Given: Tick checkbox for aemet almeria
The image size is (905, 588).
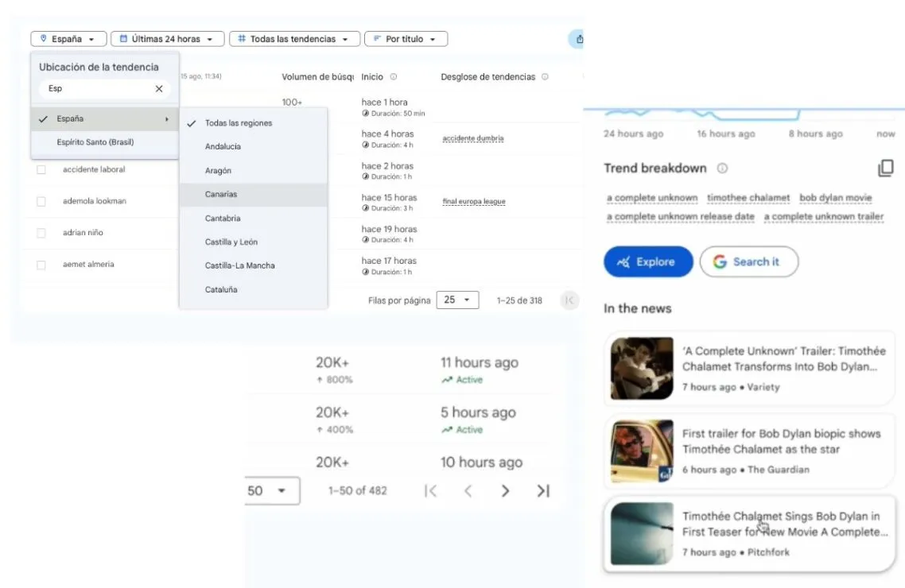Looking at the screenshot, I should [x=41, y=265].
